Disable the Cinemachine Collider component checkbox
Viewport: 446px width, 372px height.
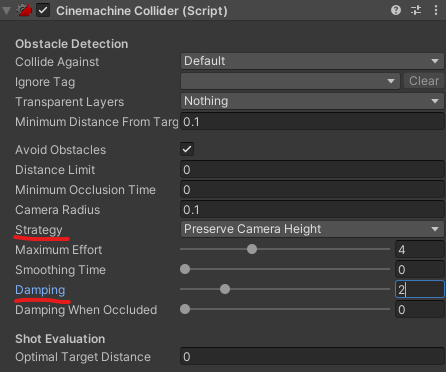[x=43, y=10]
